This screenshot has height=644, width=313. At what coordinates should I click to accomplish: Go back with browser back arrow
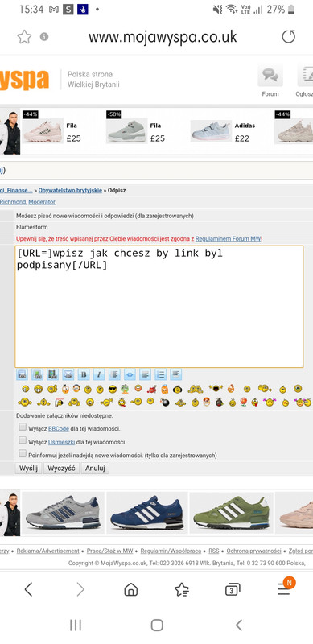28,589
